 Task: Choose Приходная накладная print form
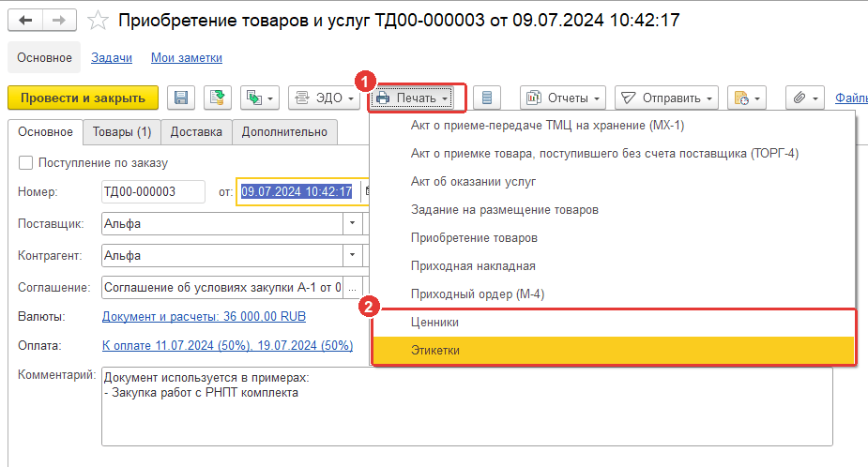point(612,266)
